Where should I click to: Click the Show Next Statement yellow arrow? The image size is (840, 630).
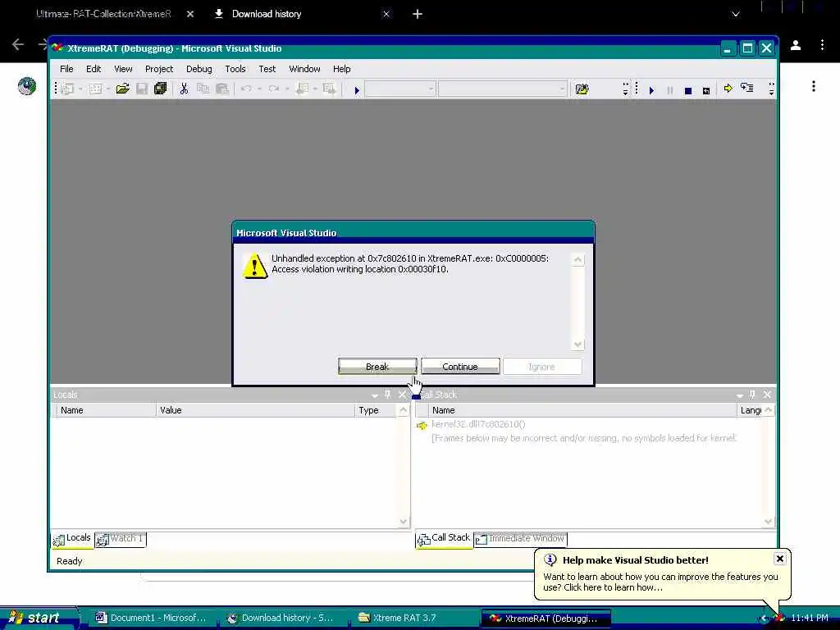[x=728, y=89]
